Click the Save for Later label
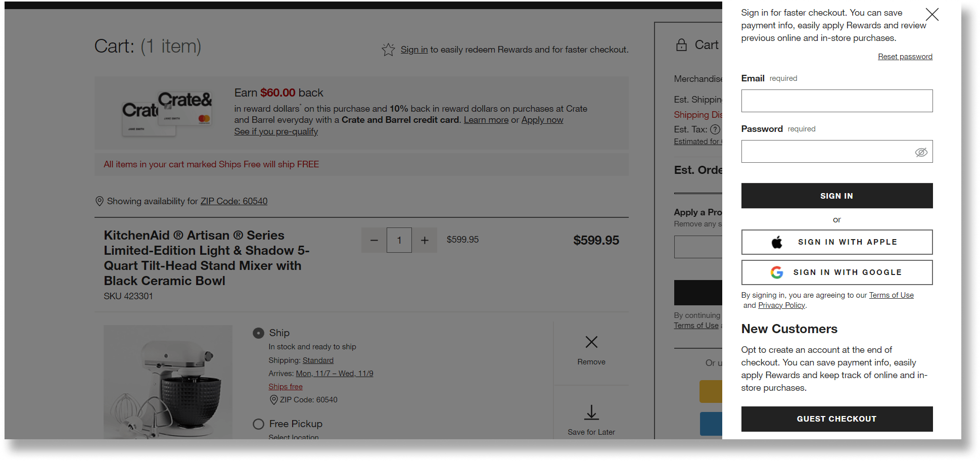 (591, 432)
